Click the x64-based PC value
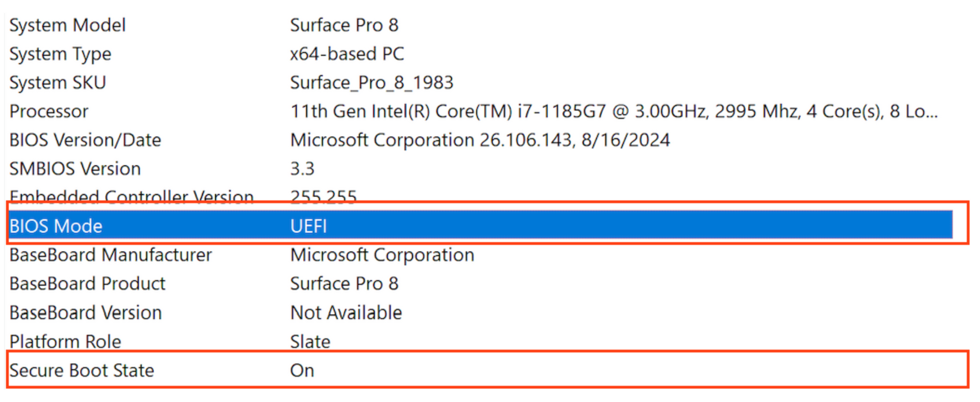980x402 pixels. pos(347,54)
